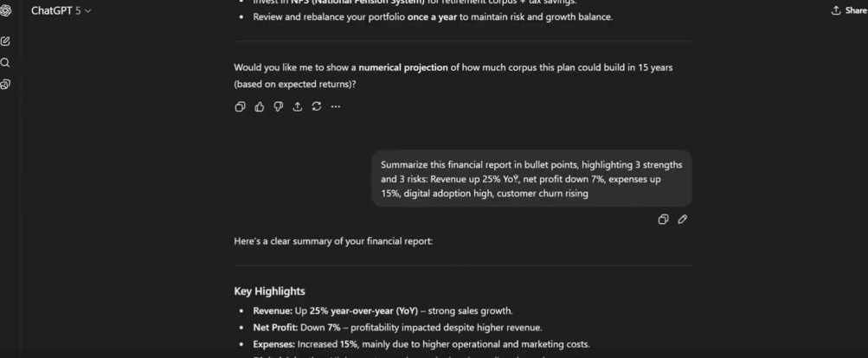Viewport: 868px width, 358px height.
Task: Click the user prompt message bubble
Action: point(531,179)
